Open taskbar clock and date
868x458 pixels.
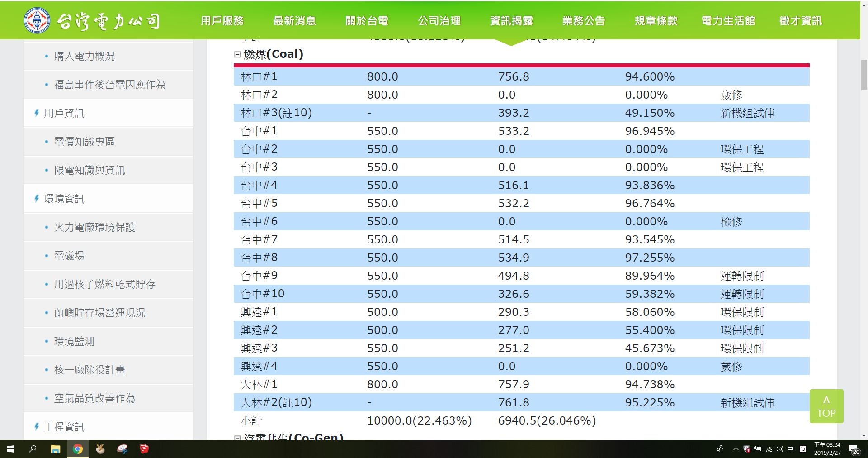point(827,449)
